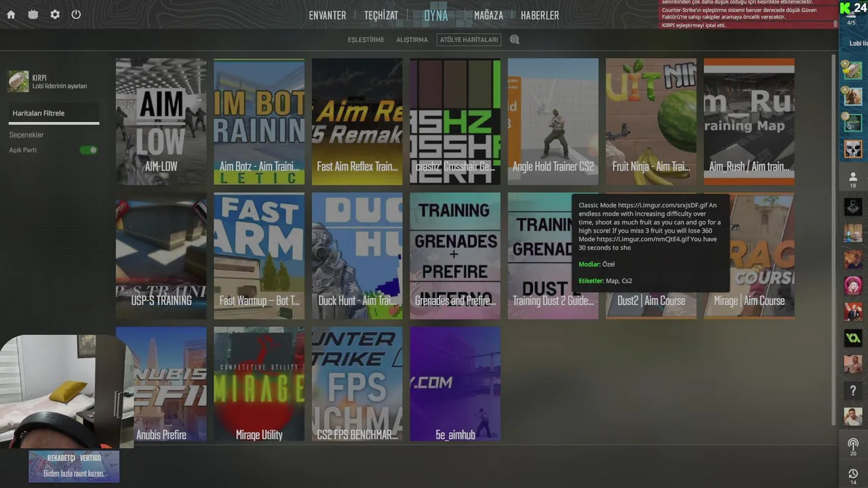This screenshot has height=488, width=868.
Task: Click the Rekabetçi Vertigo mission notification
Action: click(x=74, y=466)
